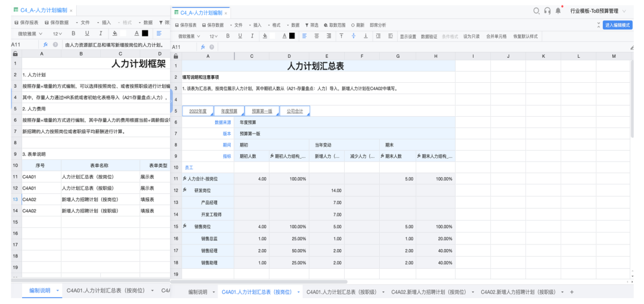Open the 文件 menu in right window
Screen dimensions: 644x304
click(x=236, y=25)
